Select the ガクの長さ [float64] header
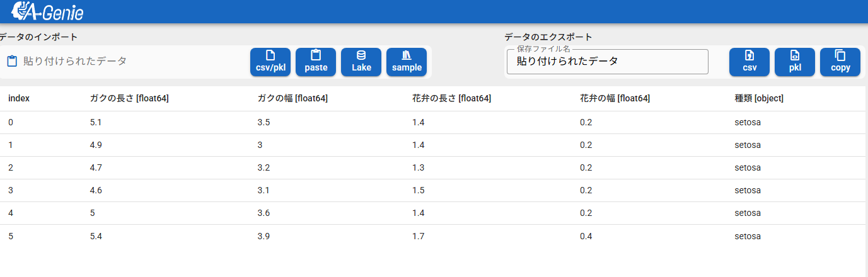Image resolution: width=868 pixels, height=277 pixels. coord(129,98)
